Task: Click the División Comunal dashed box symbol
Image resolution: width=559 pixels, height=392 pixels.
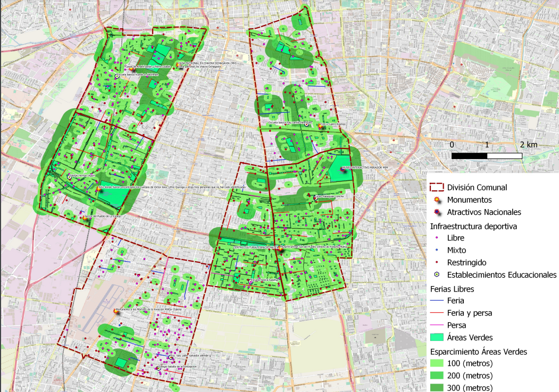Action: [x=437, y=188]
